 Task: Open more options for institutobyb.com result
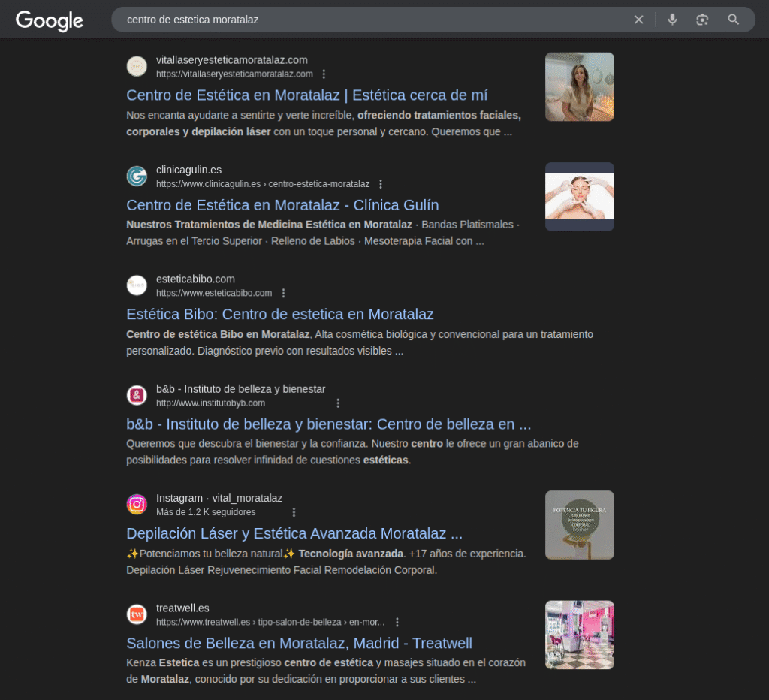point(338,403)
